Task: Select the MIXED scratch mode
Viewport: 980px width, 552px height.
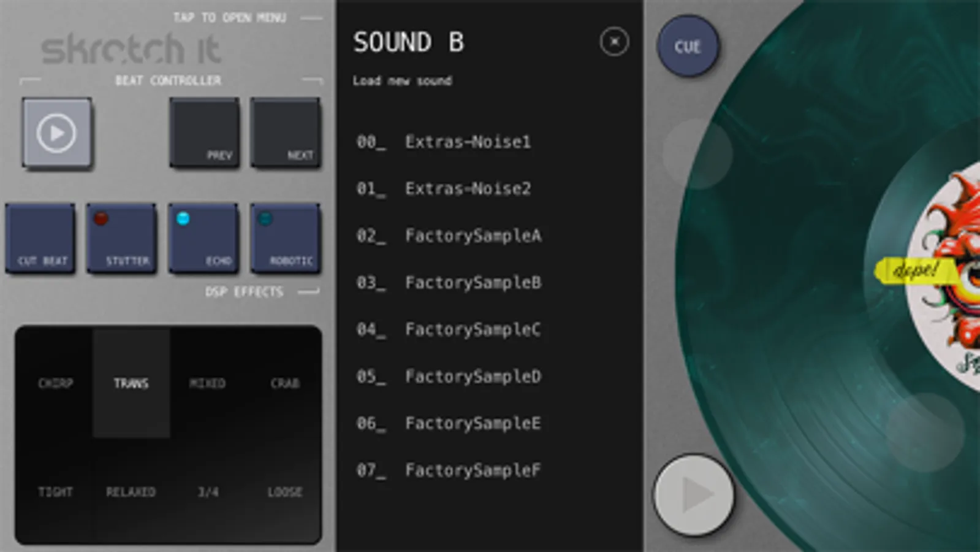Action: tap(207, 383)
